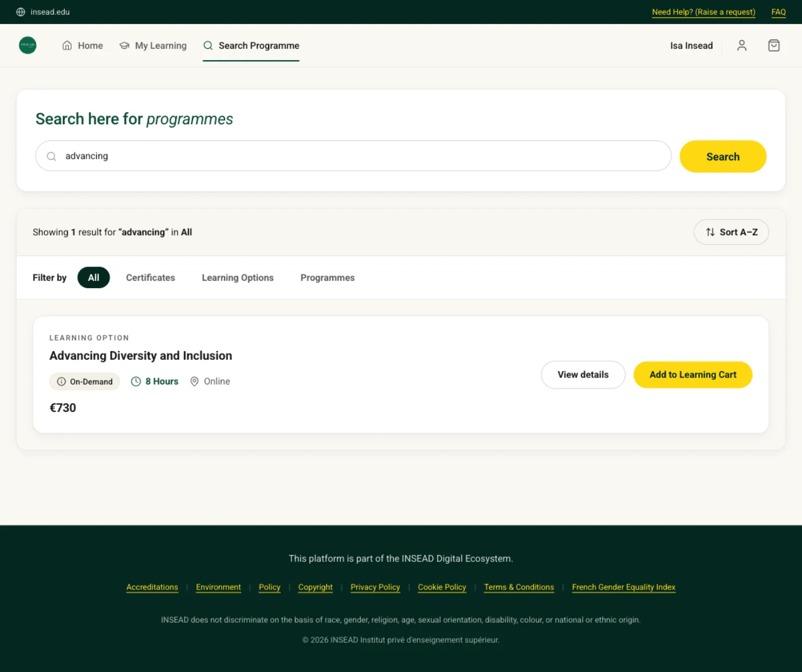
Task: Filter results by Certificates
Action: coord(151,278)
